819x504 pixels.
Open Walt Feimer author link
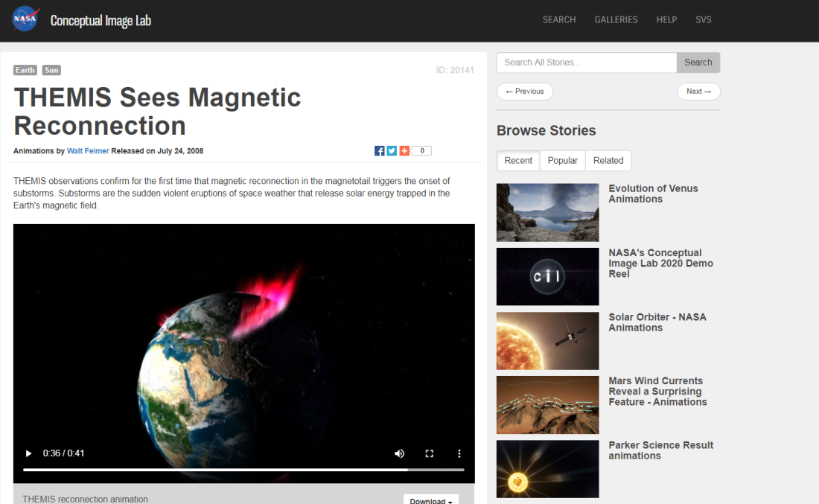click(x=88, y=151)
